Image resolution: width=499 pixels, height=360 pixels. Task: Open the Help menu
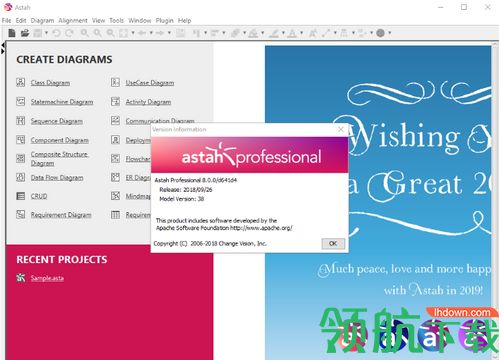tap(184, 21)
